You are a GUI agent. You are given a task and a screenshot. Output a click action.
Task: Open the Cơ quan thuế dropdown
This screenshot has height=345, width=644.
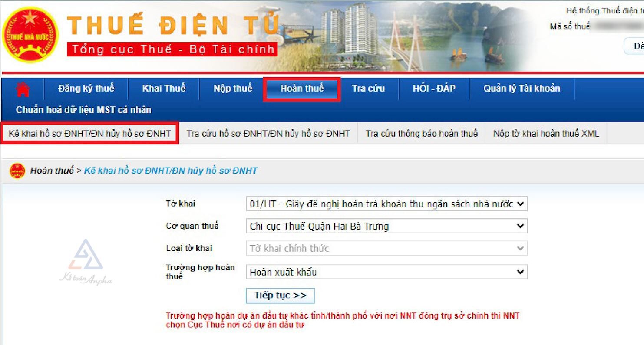click(x=386, y=226)
